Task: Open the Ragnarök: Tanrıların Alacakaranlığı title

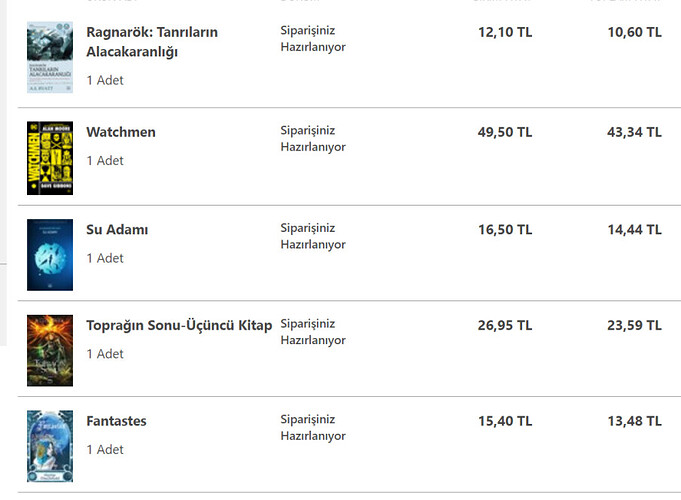Action: [x=151, y=41]
